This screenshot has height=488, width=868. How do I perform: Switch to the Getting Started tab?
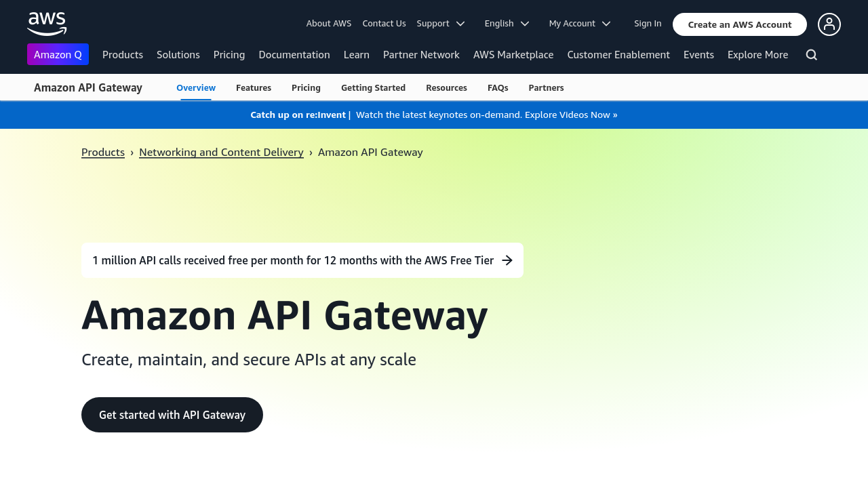(373, 87)
